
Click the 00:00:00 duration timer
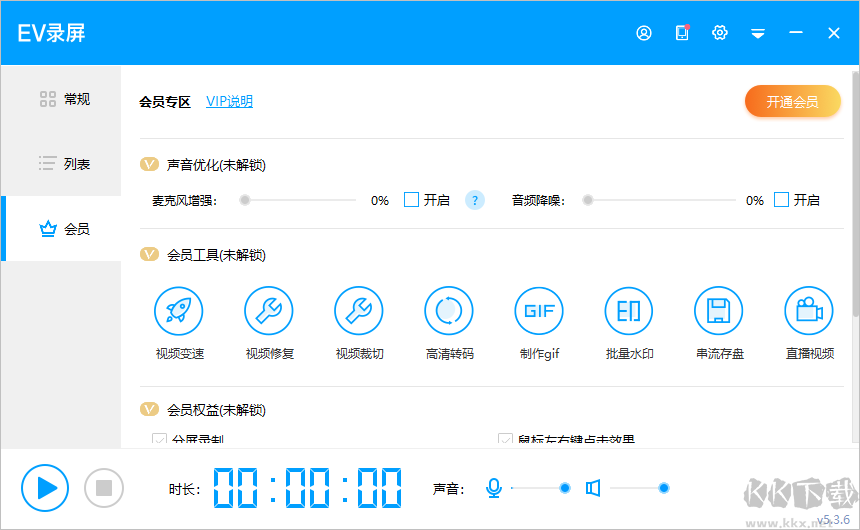[307, 488]
